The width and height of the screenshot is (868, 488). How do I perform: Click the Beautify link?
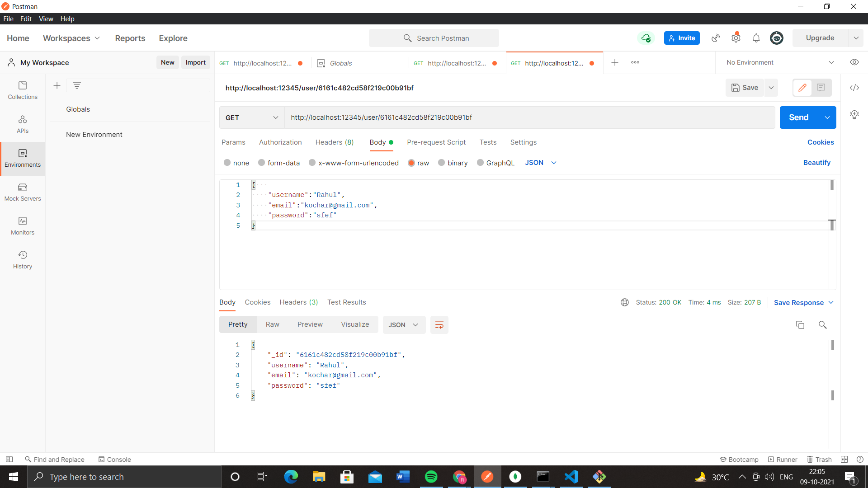click(x=816, y=163)
